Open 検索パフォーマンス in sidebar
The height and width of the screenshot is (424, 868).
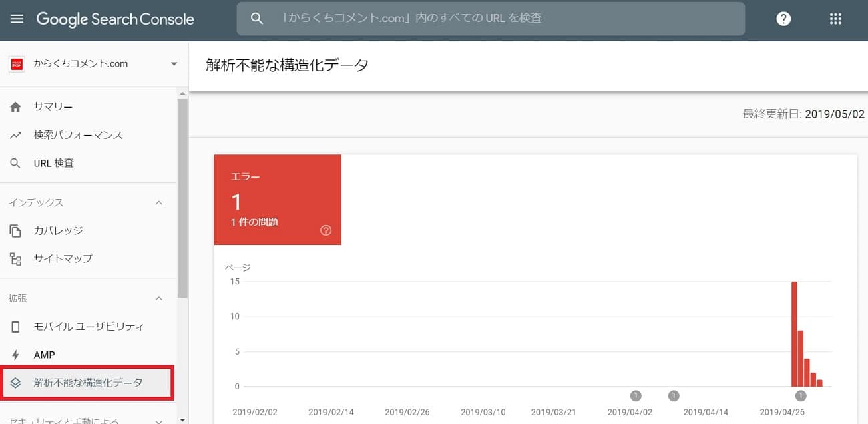tap(78, 135)
